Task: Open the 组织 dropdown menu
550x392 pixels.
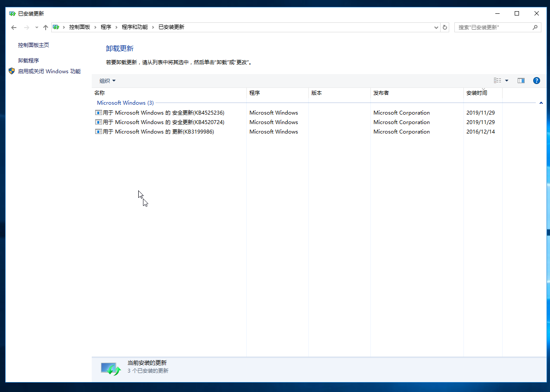Action: tap(107, 81)
